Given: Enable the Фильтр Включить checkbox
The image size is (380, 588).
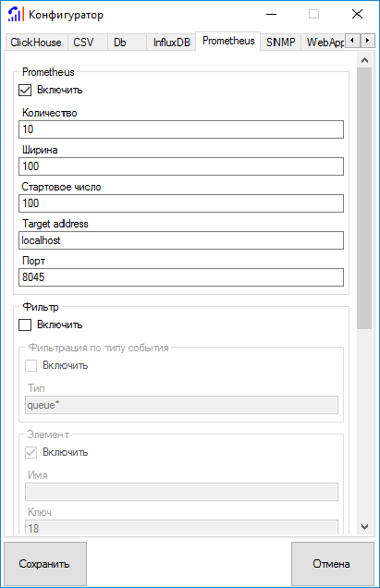Looking at the screenshot, I should pyautogui.click(x=25, y=325).
